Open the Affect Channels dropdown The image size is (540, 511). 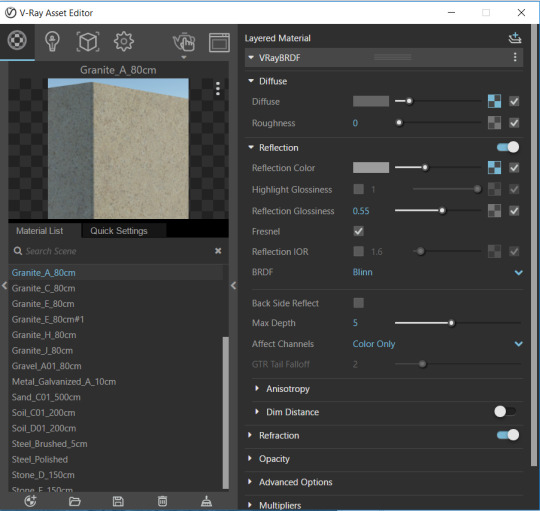pos(437,343)
